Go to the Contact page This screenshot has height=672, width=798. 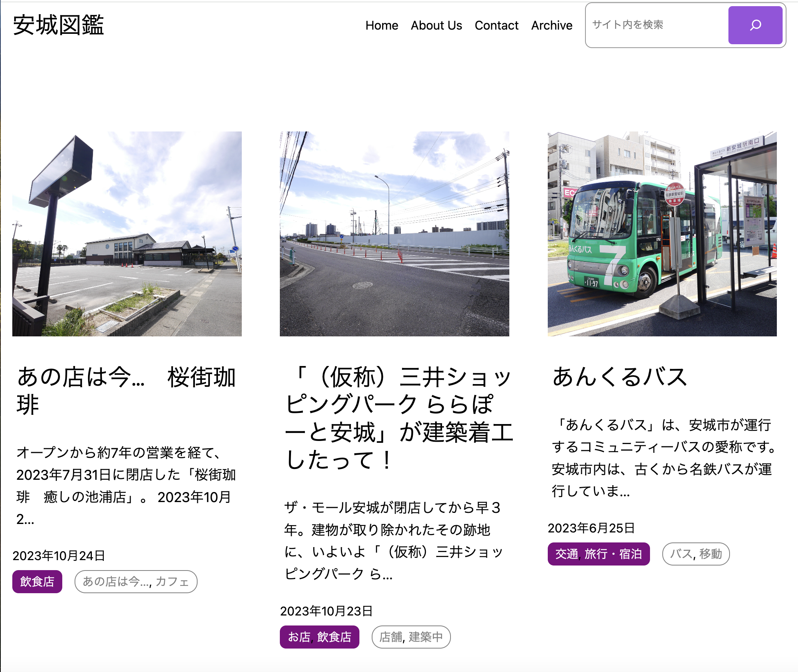pos(496,25)
